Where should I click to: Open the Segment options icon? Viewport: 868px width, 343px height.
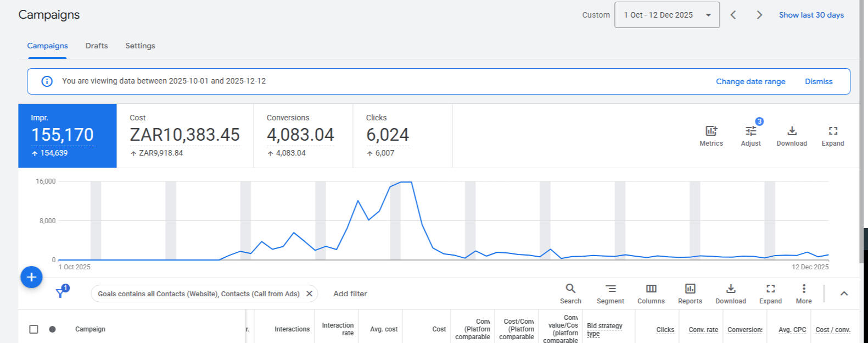click(610, 289)
